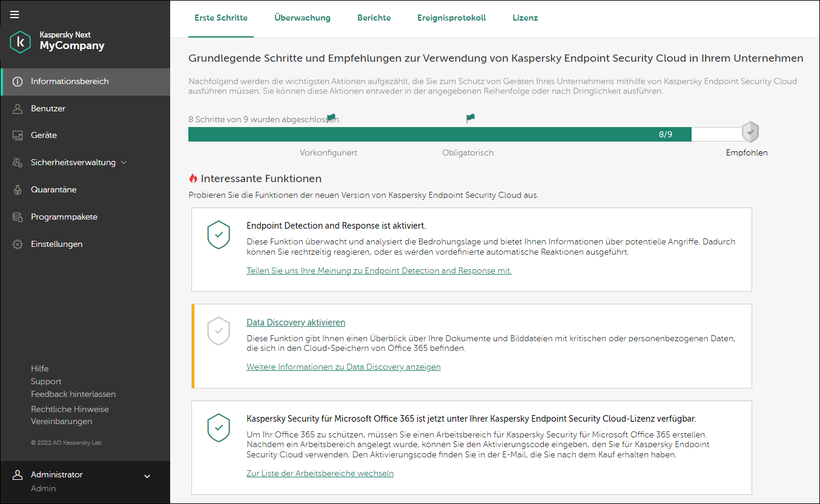Click the Empfohlen stage label
The height and width of the screenshot is (504, 820).
pyautogui.click(x=747, y=153)
